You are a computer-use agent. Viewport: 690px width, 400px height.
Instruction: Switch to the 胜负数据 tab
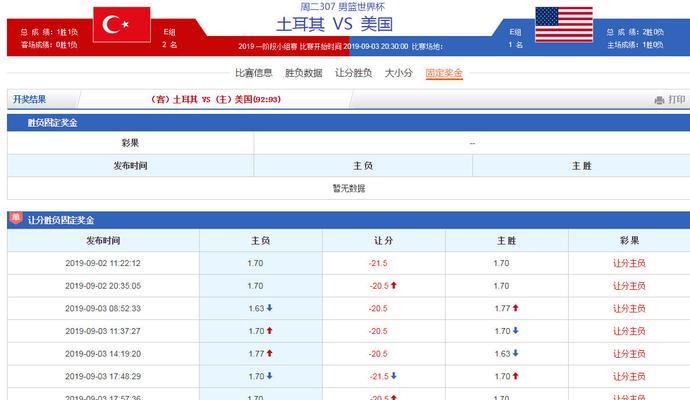[x=304, y=73]
